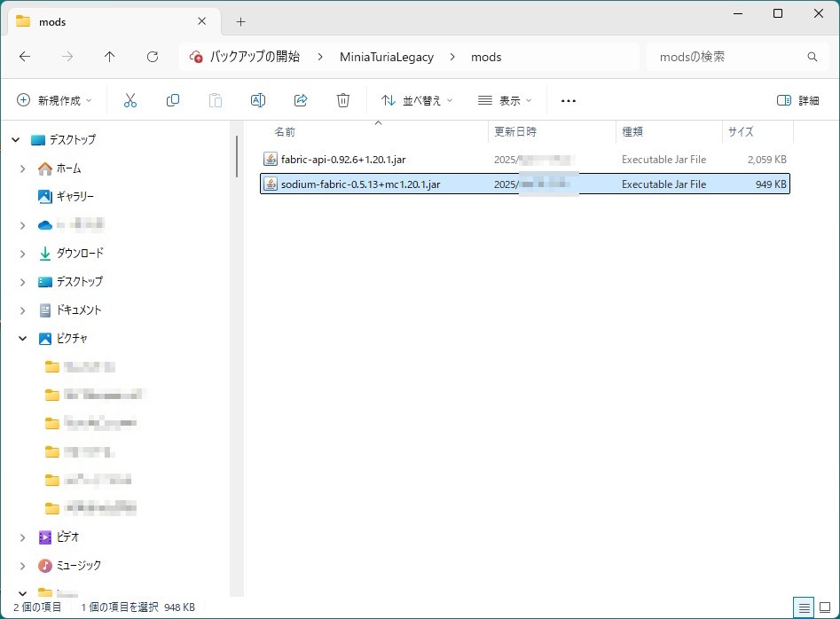This screenshot has height=619, width=840.
Task: Sort by the 種類 column header
Action: (x=632, y=132)
